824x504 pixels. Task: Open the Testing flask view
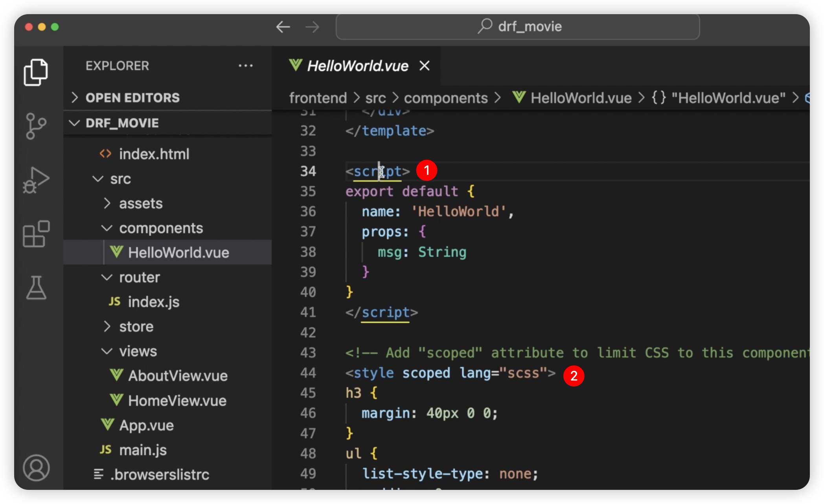(x=36, y=287)
